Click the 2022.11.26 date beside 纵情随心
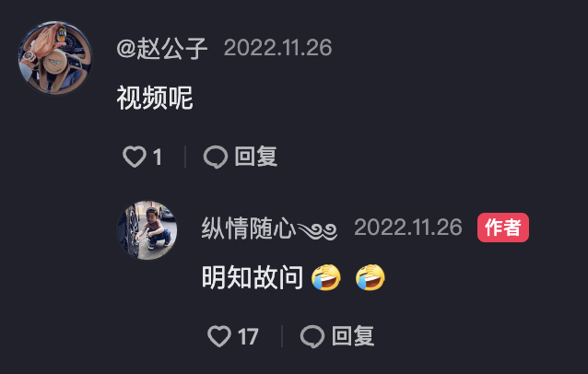This screenshot has width=588, height=374. tap(408, 228)
